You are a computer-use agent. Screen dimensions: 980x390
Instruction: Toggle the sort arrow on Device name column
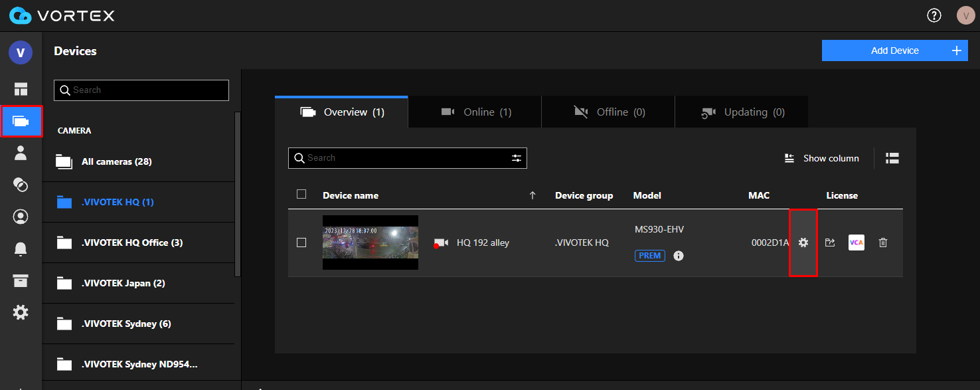[x=532, y=195]
